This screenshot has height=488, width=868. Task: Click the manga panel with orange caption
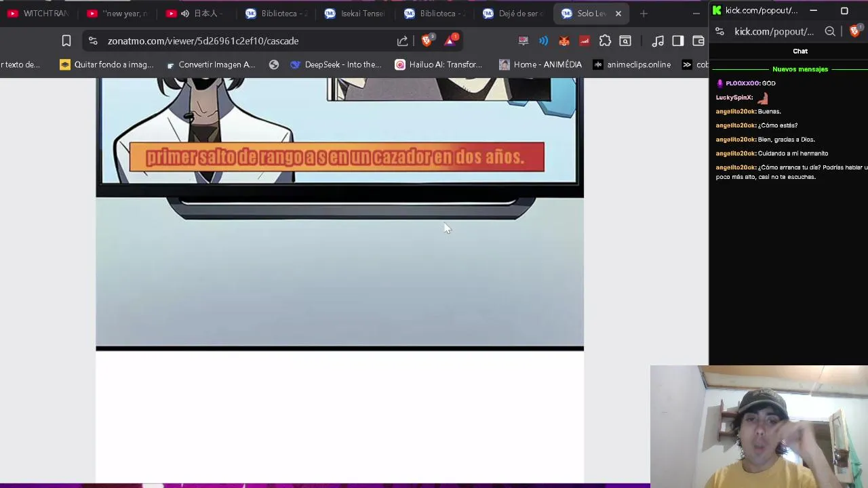[x=339, y=213]
